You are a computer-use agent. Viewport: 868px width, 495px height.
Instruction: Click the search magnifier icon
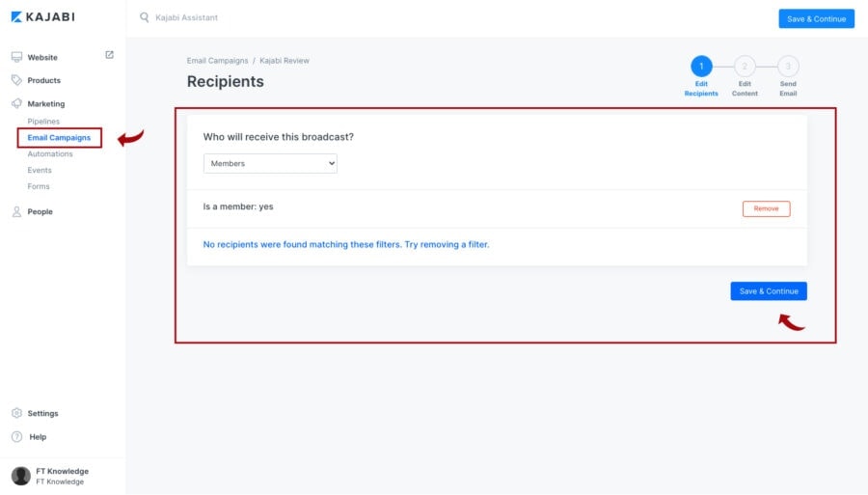(144, 17)
